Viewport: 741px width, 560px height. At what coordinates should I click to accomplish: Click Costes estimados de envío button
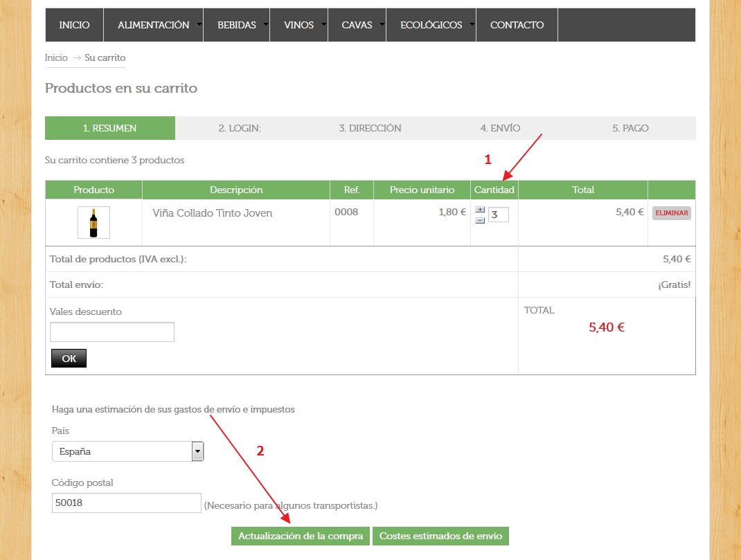tap(440, 536)
